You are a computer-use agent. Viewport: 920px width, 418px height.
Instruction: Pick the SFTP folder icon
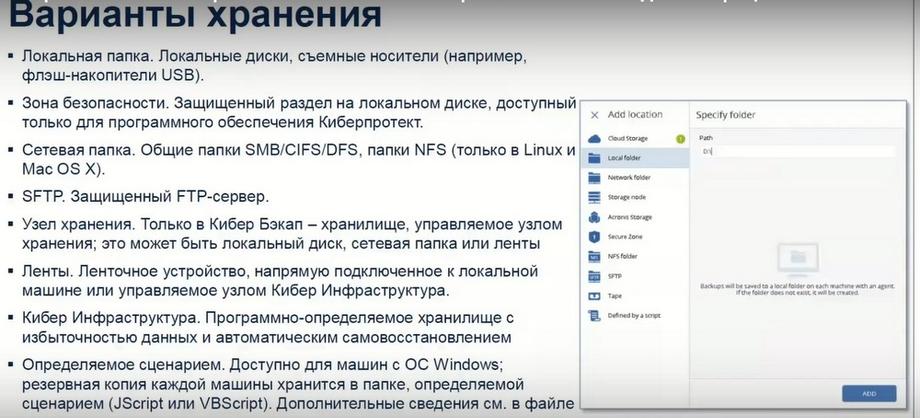coord(594,276)
